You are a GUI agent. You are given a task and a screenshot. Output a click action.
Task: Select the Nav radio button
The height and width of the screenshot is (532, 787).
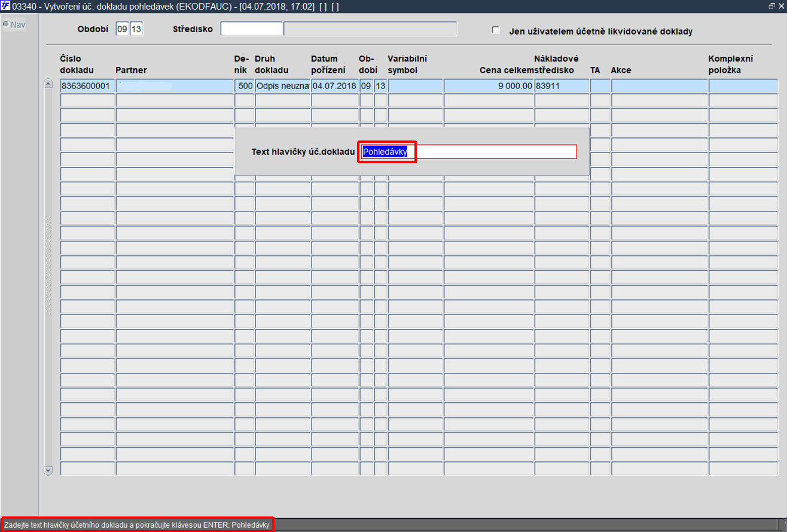coord(5,25)
